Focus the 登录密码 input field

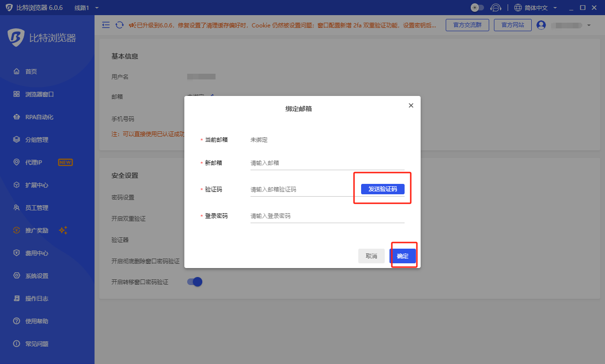pos(328,216)
